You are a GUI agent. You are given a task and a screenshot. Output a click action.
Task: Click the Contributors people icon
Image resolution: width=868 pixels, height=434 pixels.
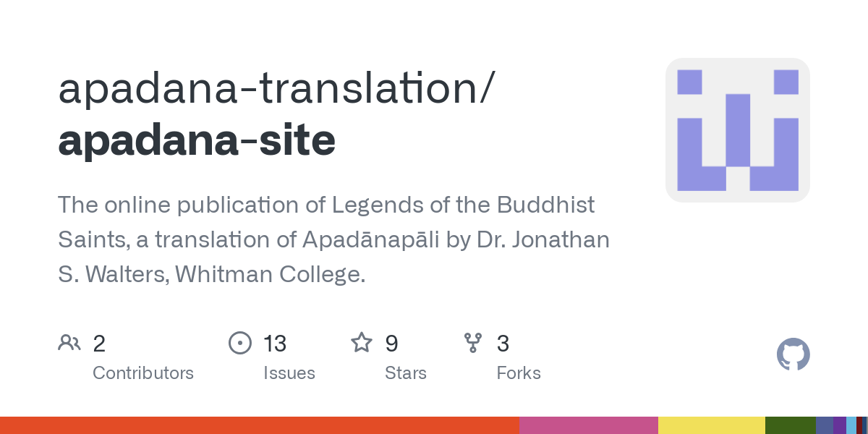coord(69,342)
